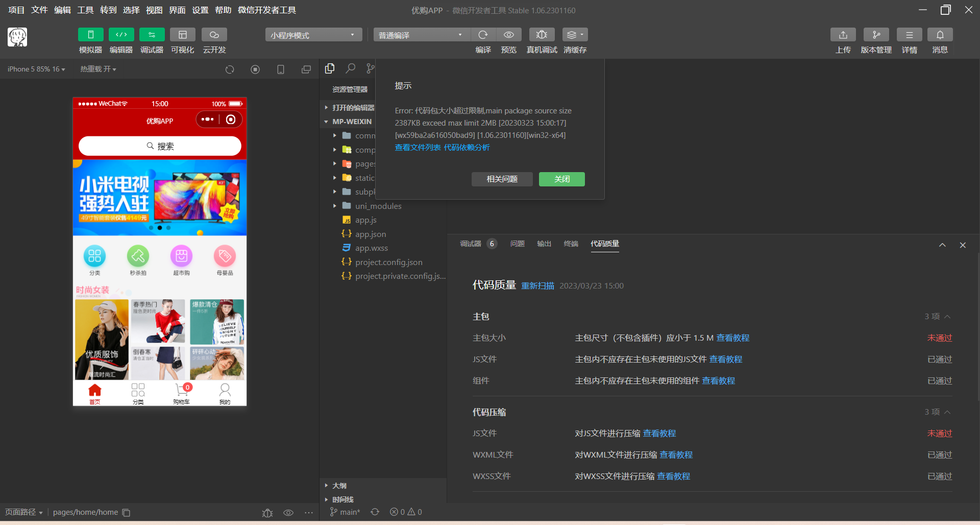The image size is (980, 525).
Task: Switch to the 调试器 tab
Action: [471, 244]
